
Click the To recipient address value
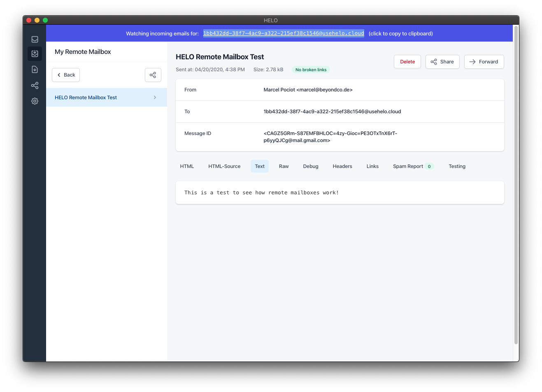click(332, 112)
